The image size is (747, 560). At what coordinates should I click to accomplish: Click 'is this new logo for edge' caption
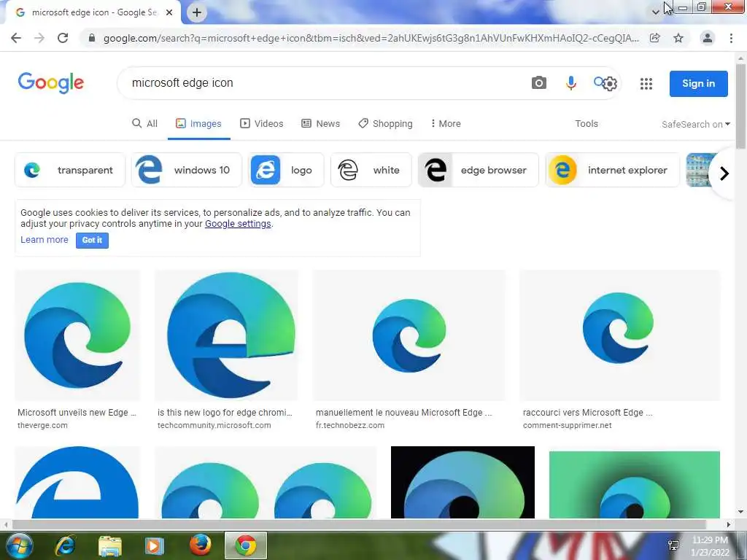tap(225, 413)
